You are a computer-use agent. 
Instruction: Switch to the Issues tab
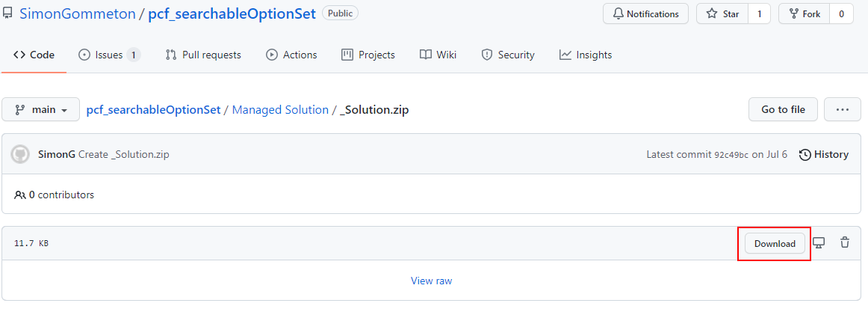pos(110,55)
